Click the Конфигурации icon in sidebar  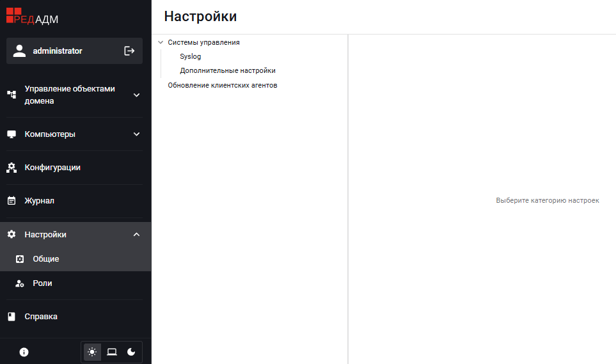[12, 168]
